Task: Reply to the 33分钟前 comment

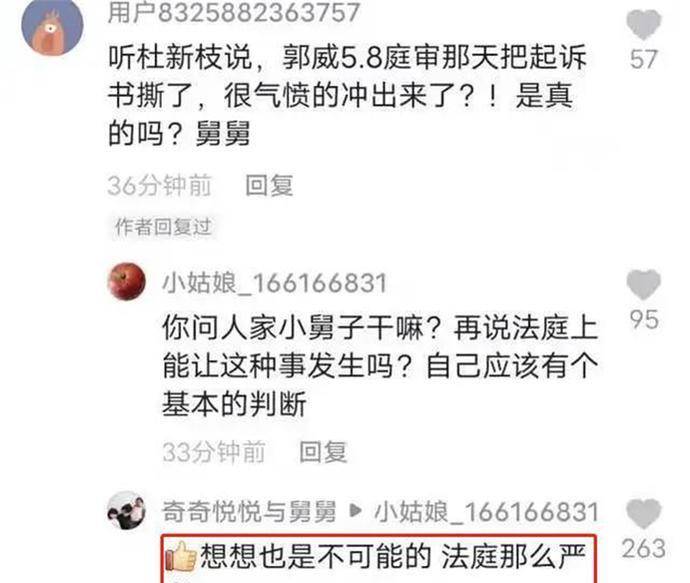Action: 323,452
